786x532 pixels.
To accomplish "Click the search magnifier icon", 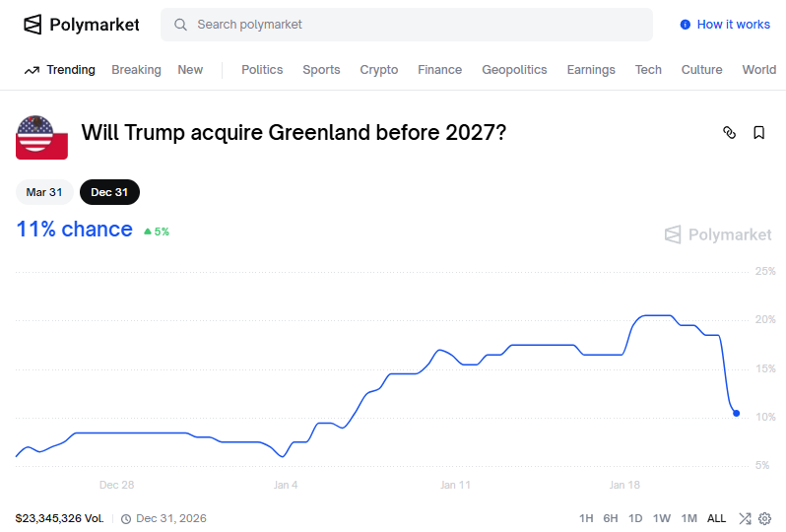I will [x=180, y=25].
